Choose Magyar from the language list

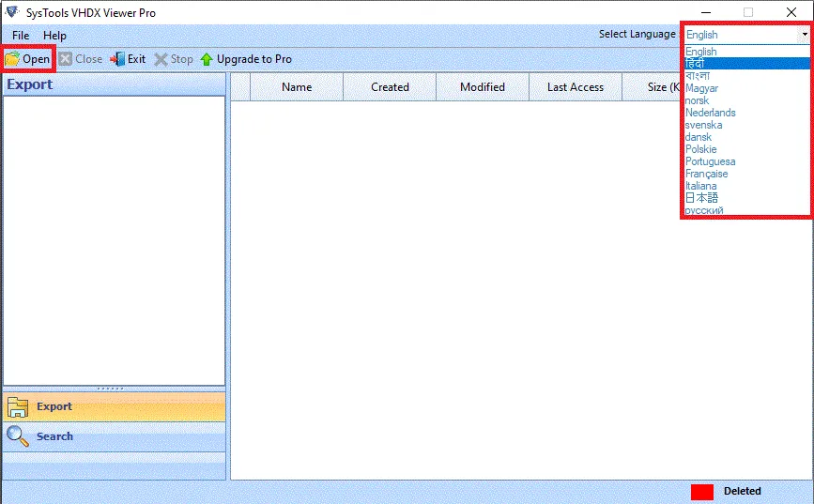coord(701,88)
